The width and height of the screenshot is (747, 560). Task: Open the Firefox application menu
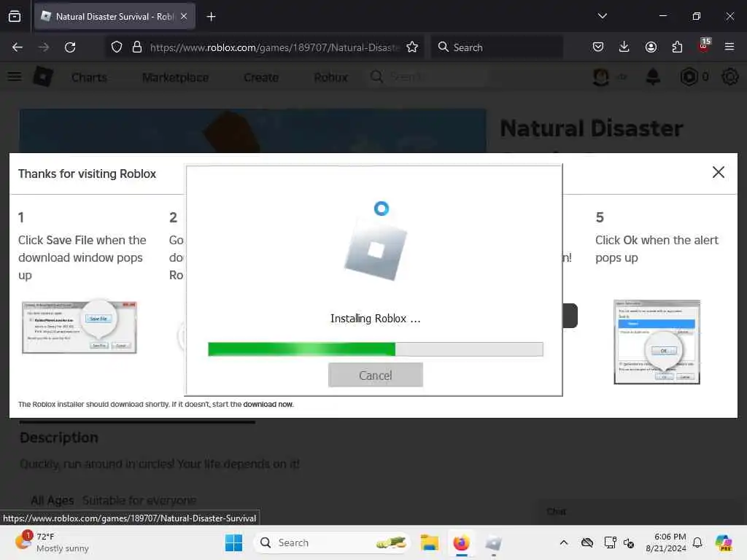[x=729, y=47]
